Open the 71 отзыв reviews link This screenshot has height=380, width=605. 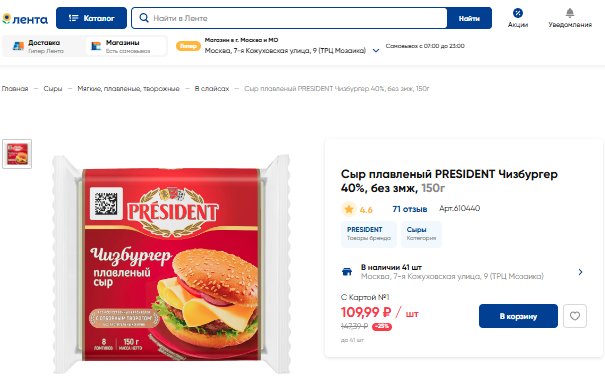[x=410, y=209]
